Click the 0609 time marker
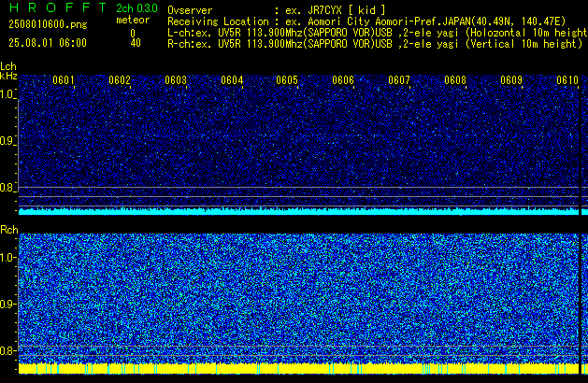Viewport: 588px width, 383px height. [x=511, y=80]
